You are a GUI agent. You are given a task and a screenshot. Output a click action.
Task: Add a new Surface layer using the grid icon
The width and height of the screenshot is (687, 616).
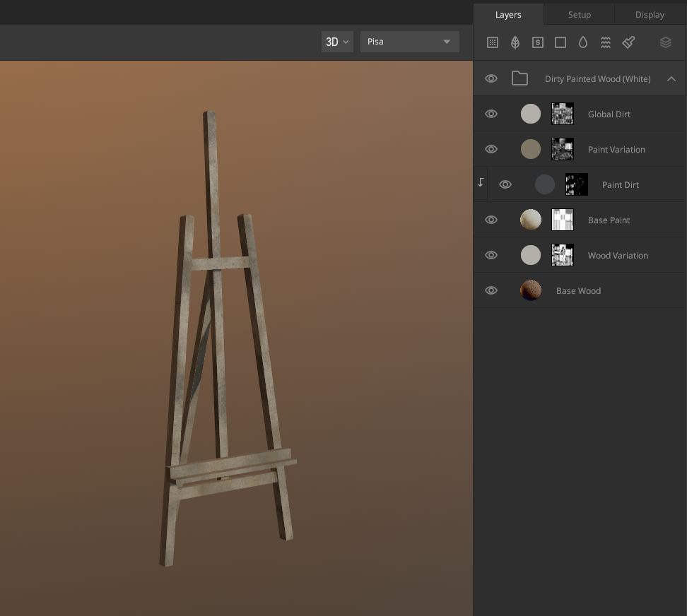[x=492, y=42]
